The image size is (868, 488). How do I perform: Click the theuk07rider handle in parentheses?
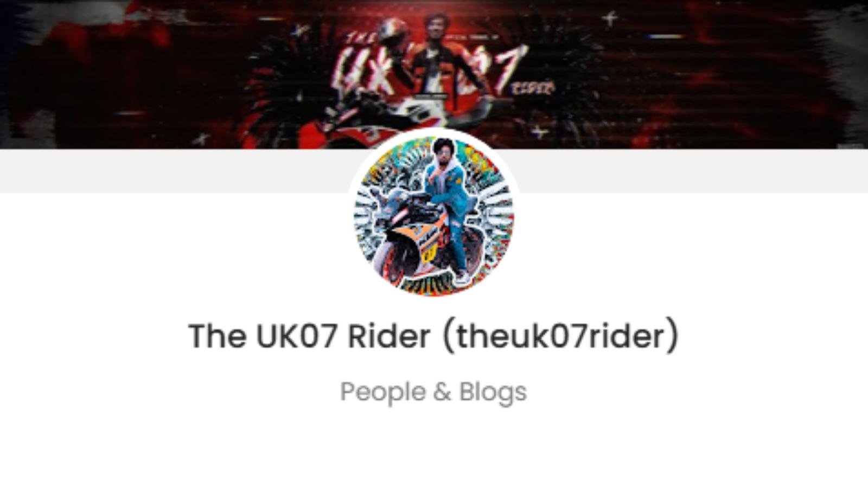coord(561,336)
